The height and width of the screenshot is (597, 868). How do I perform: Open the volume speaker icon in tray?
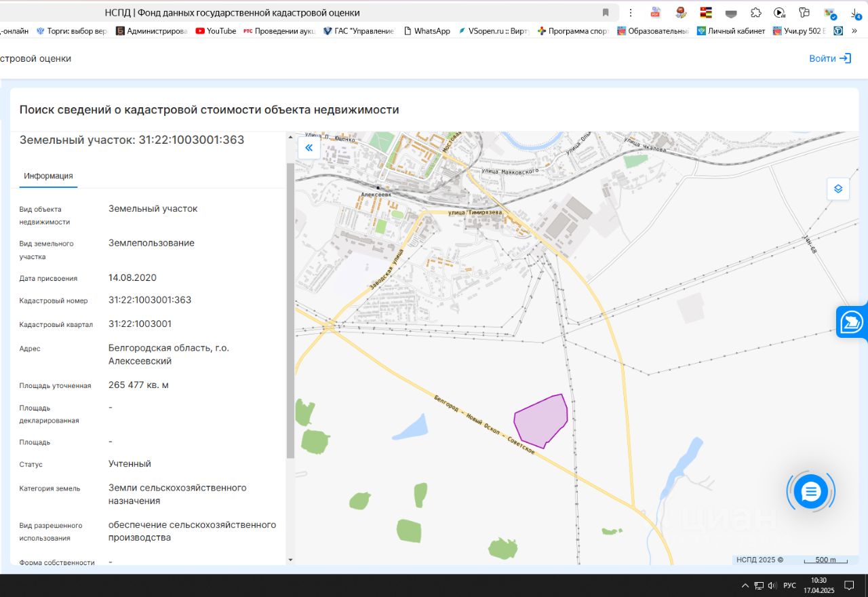point(772,585)
